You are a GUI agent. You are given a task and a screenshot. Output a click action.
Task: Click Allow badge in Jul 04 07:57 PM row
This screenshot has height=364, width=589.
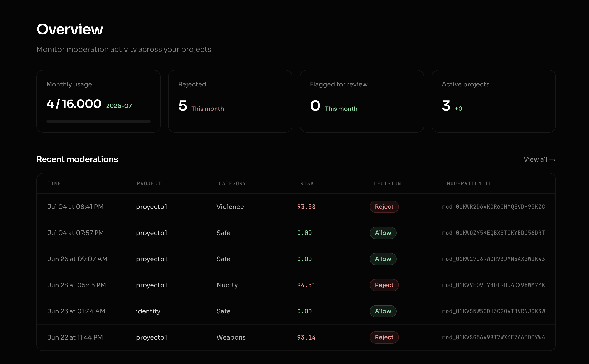pyautogui.click(x=383, y=233)
